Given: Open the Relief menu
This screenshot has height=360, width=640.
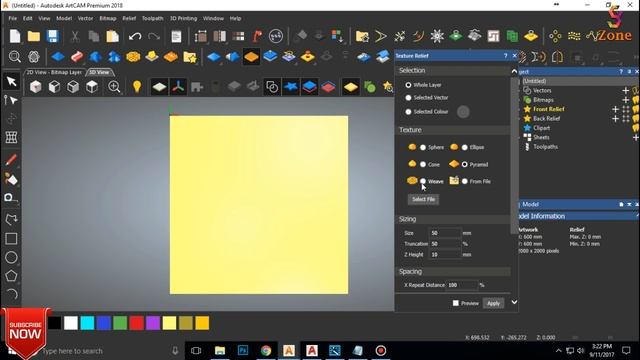Looking at the screenshot, I should 129,18.
